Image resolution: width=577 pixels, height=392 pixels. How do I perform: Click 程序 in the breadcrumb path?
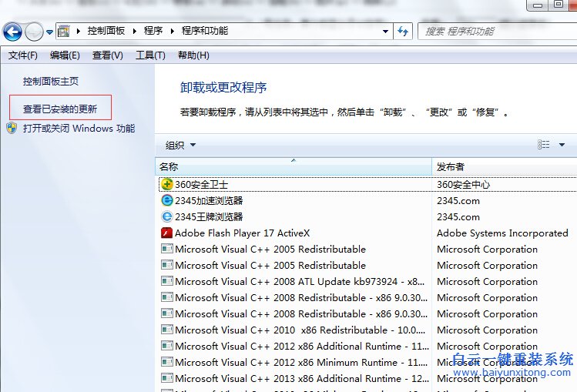point(153,32)
